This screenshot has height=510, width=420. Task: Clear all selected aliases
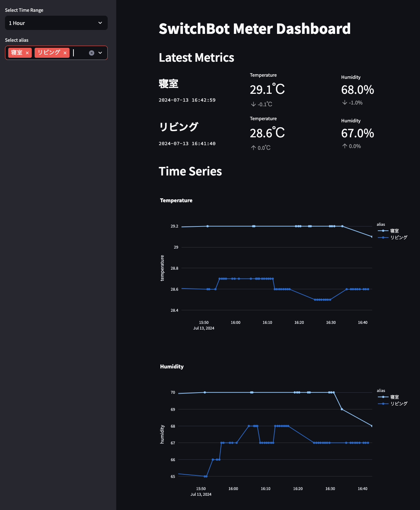tap(92, 53)
